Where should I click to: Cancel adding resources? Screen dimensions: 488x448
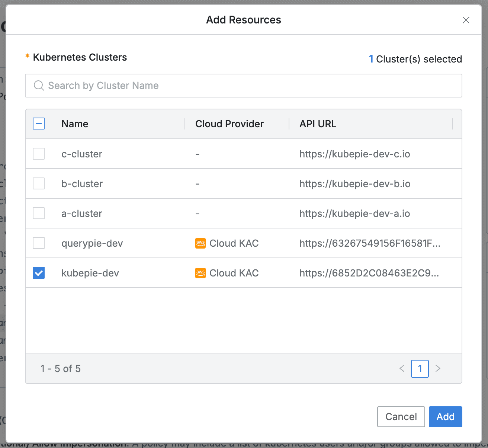coord(401,416)
